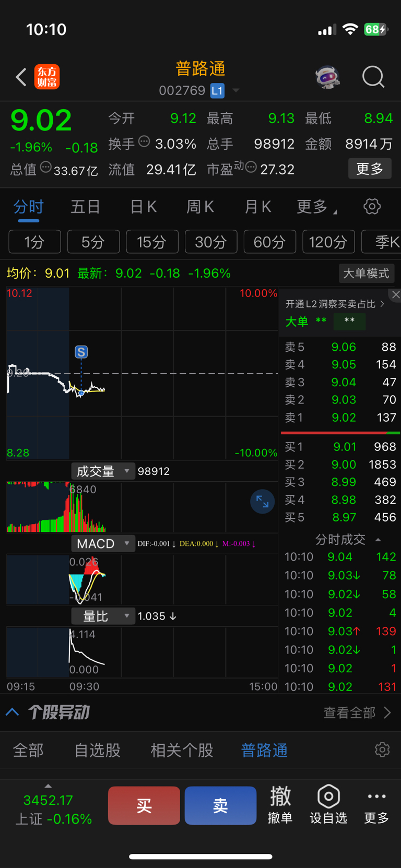Tap the search magnifier icon

click(x=373, y=77)
